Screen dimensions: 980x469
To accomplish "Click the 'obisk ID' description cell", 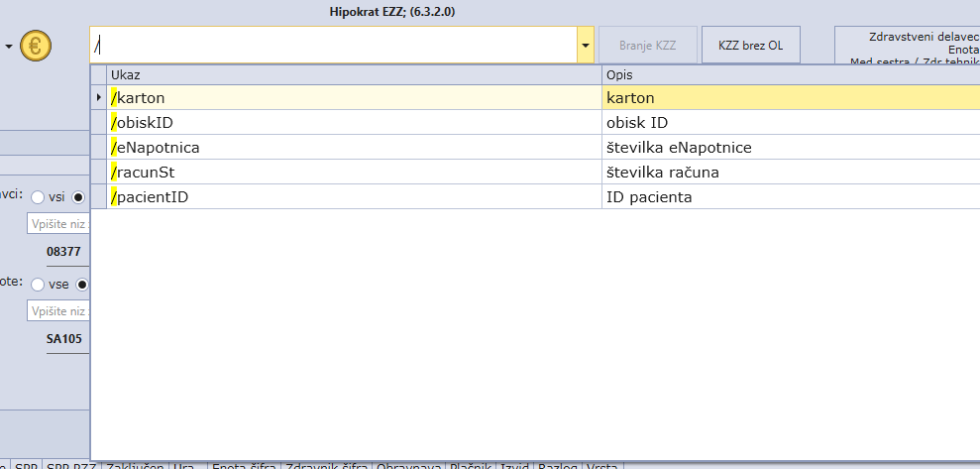I will pos(791,123).
